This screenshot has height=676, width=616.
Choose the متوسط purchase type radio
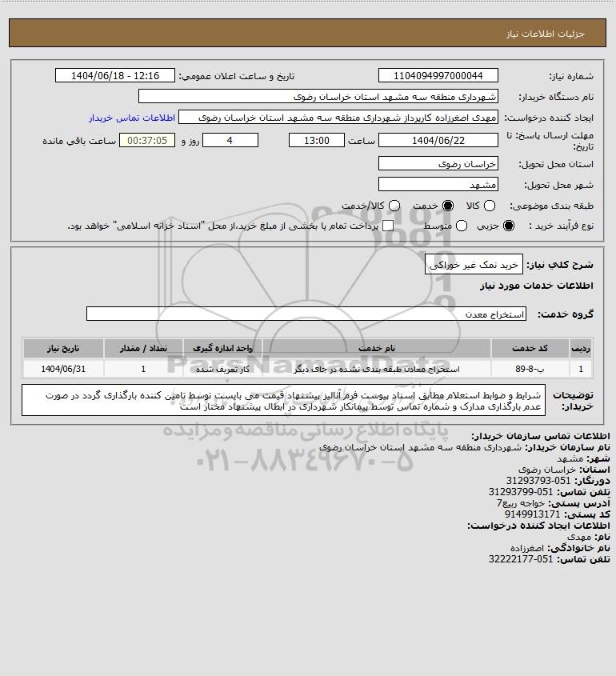tap(462, 226)
